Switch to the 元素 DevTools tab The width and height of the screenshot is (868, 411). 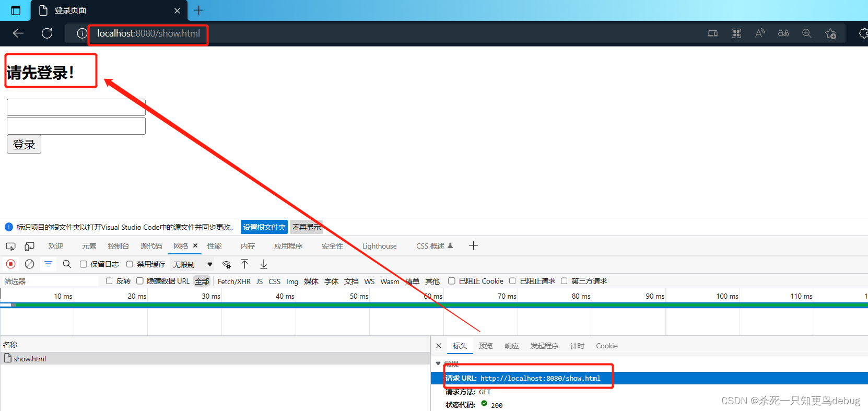click(x=89, y=246)
